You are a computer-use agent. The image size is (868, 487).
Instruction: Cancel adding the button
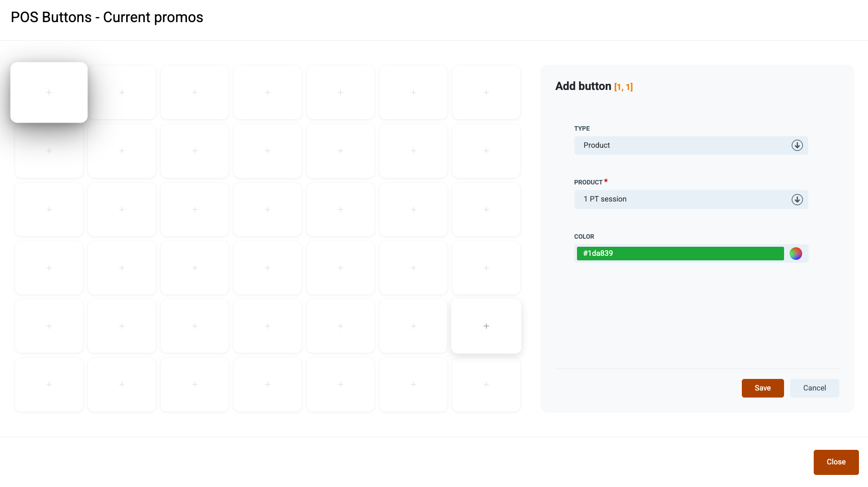tap(814, 388)
